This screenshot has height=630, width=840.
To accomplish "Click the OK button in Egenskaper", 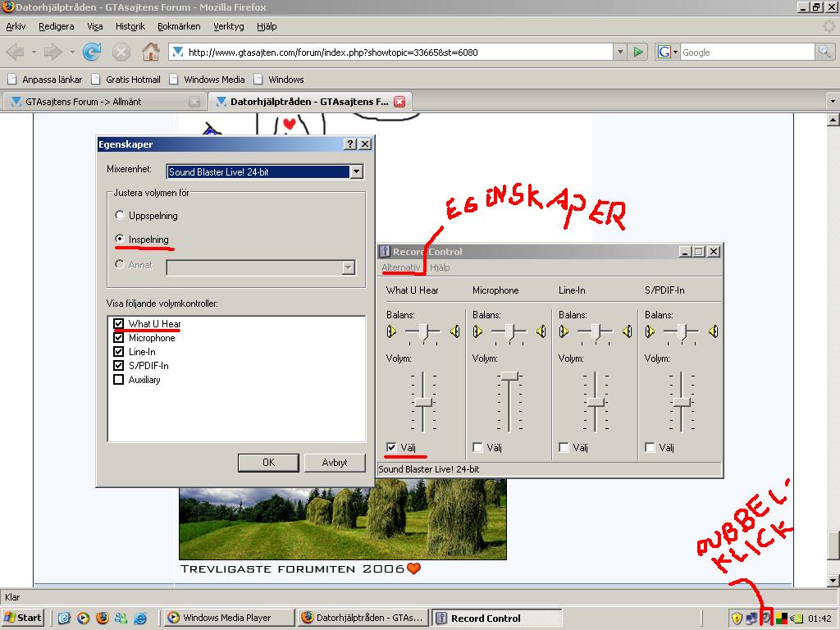I will (268, 463).
